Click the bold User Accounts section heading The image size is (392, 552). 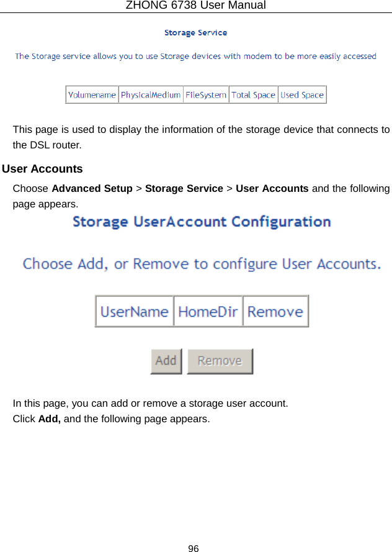pyautogui.click(x=42, y=169)
